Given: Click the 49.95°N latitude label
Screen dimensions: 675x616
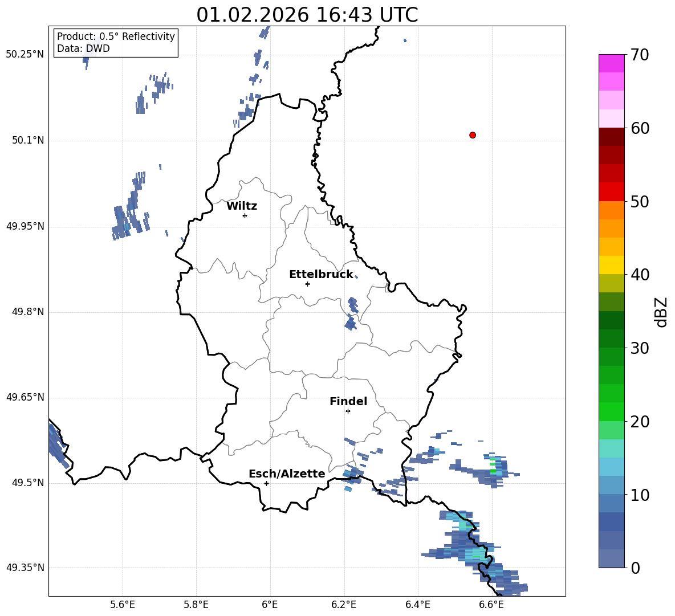Looking at the screenshot, I should click(x=25, y=226).
